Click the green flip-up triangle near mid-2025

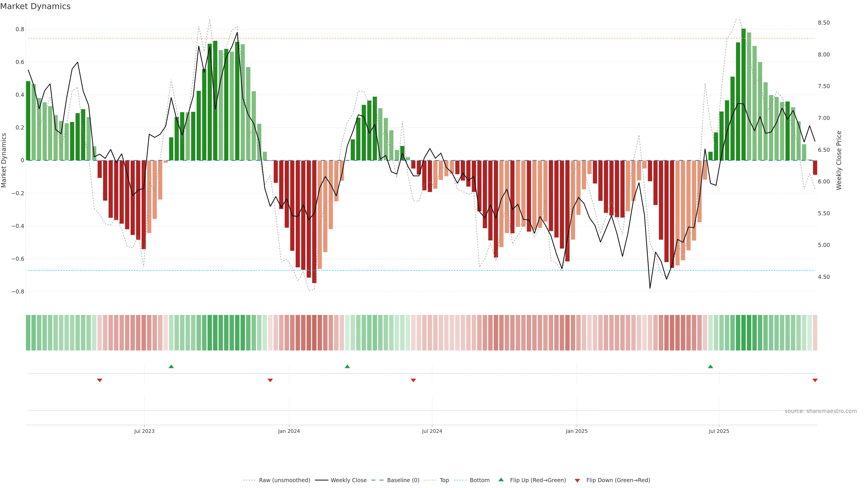tap(710, 366)
